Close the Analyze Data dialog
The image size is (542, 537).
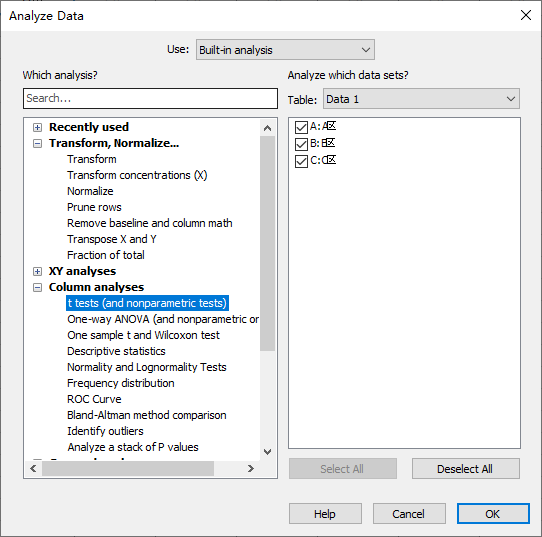pyautogui.click(x=526, y=15)
